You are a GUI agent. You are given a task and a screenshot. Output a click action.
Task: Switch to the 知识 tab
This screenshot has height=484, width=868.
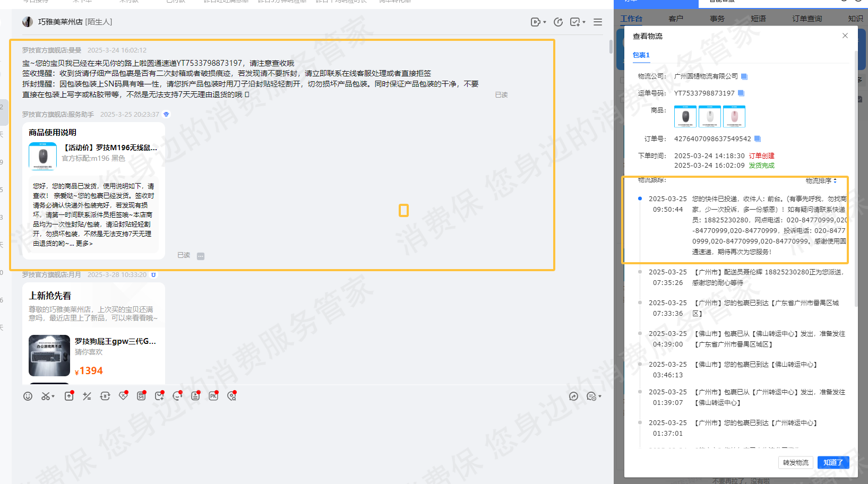point(855,19)
